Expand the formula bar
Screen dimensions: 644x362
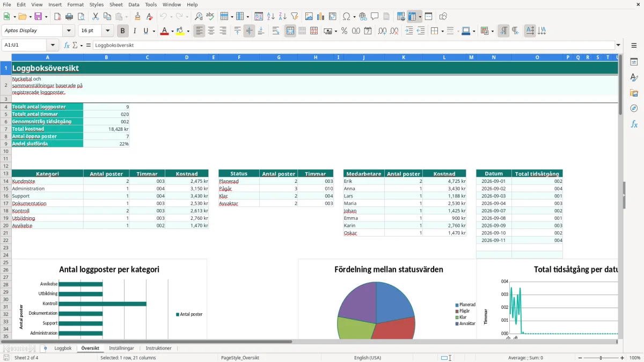(x=618, y=46)
